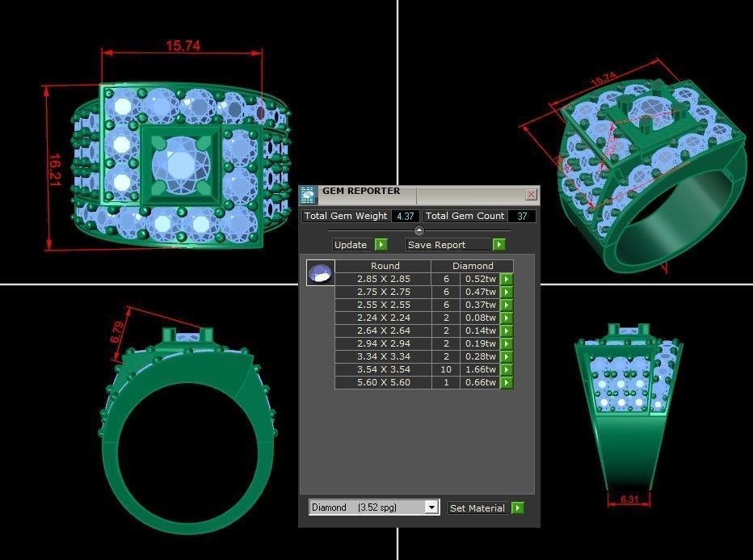Click the 0.66tw weight cell
This screenshot has width=753, height=560.
pyautogui.click(x=480, y=383)
